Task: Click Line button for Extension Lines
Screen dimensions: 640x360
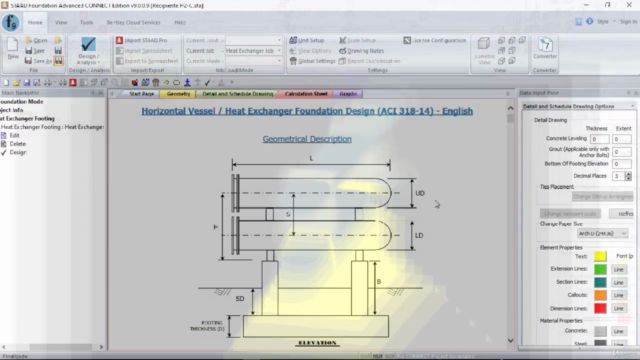Action: (619, 269)
